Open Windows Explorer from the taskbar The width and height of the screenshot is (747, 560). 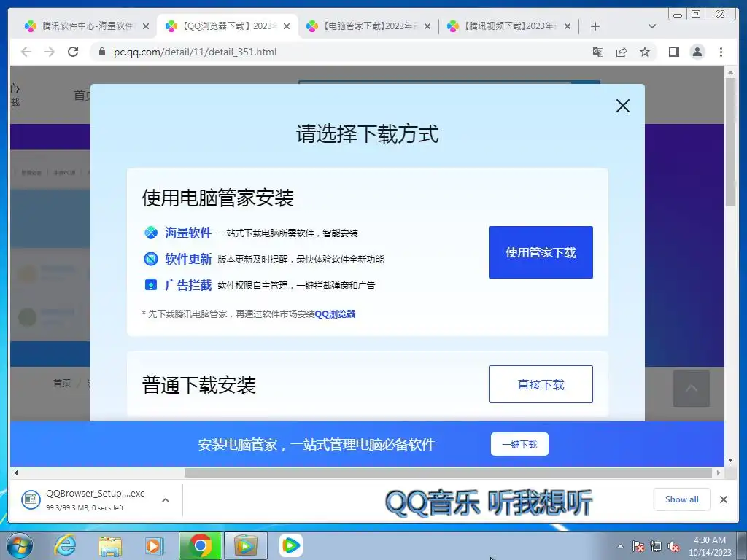coord(110,545)
